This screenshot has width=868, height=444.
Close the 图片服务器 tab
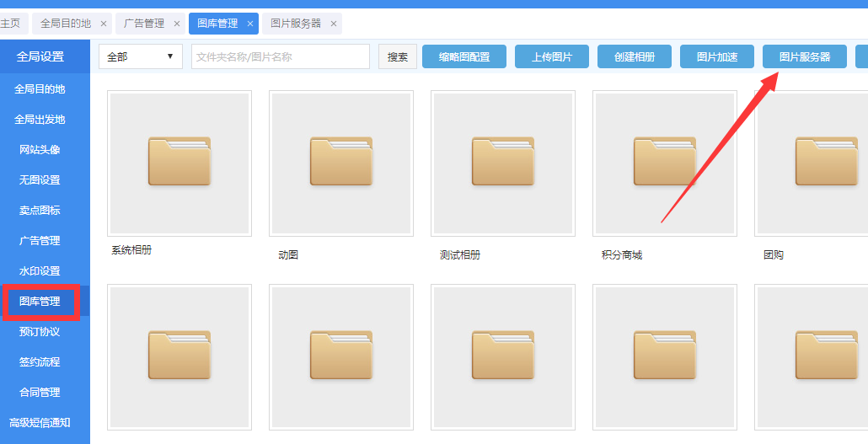(x=333, y=24)
